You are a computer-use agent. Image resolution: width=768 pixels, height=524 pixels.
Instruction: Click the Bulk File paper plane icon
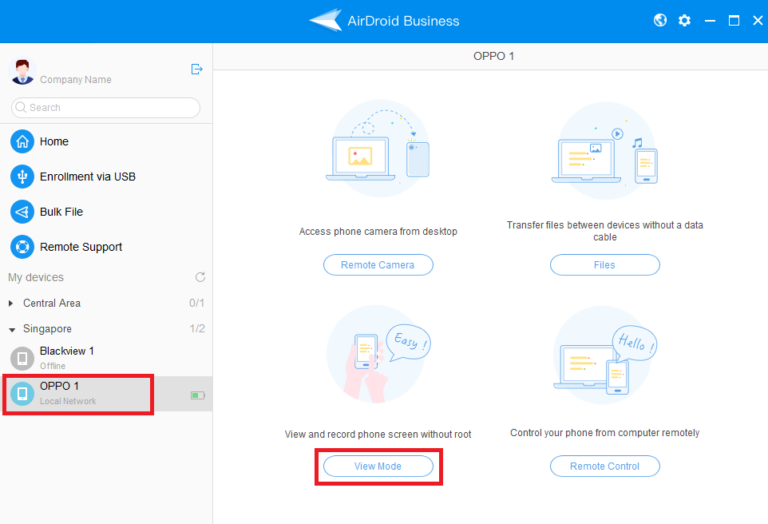click(22, 212)
